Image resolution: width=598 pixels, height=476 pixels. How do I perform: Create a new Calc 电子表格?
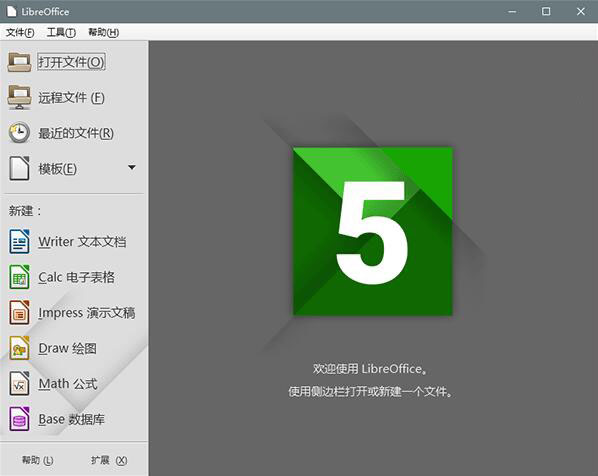pos(76,277)
